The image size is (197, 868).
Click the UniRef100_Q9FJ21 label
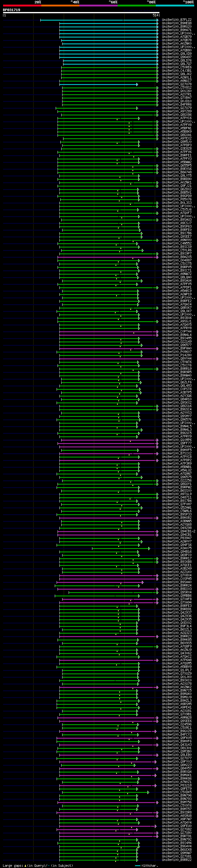pos(176,186)
